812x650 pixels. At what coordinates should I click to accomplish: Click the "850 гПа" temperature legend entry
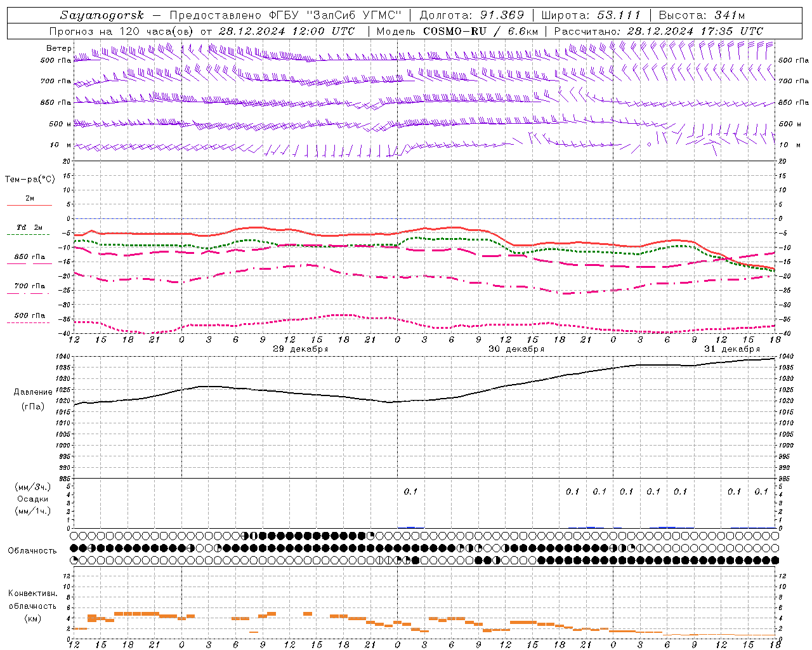pyautogui.click(x=30, y=257)
